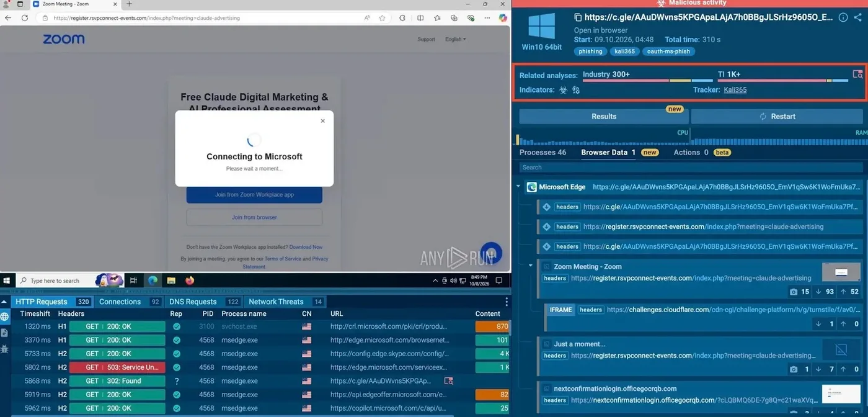The width and height of the screenshot is (868, 417).
Task: Open the English language dropdown on Zoom page
Action: pos(455,39)
